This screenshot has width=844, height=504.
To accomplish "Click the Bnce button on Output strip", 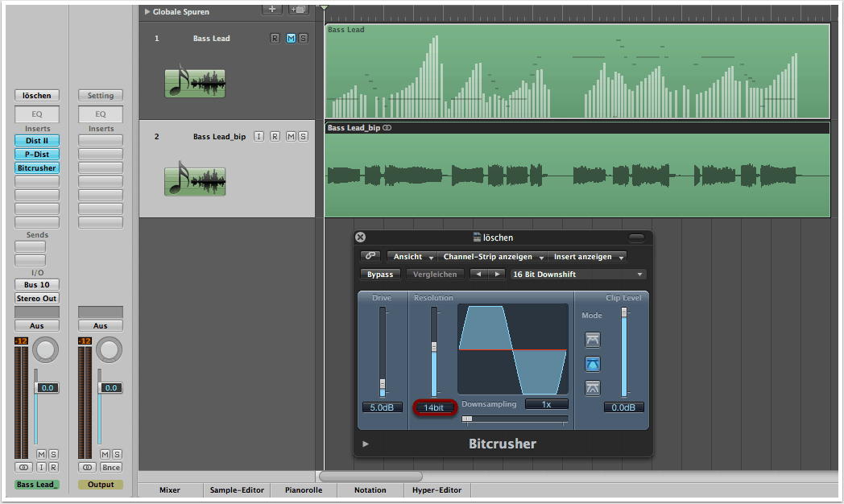I will pos(111,468).
